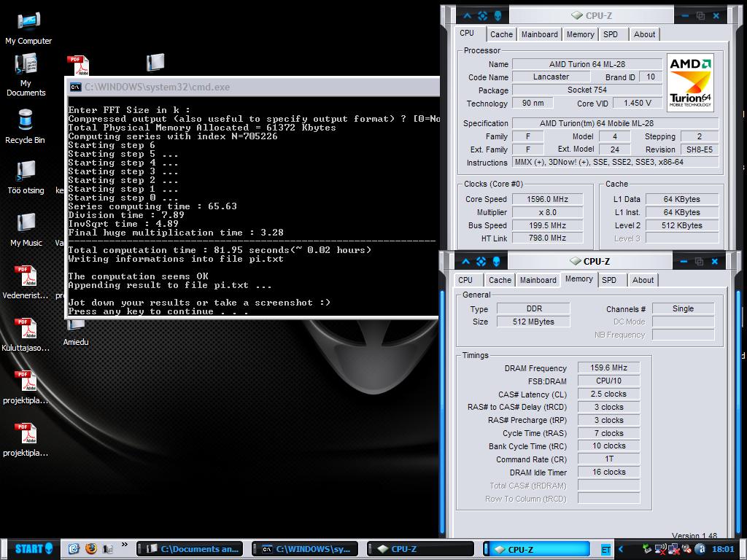
Task: Open Cache tab in Processor CPU-Z window
Action: (501, 34)
